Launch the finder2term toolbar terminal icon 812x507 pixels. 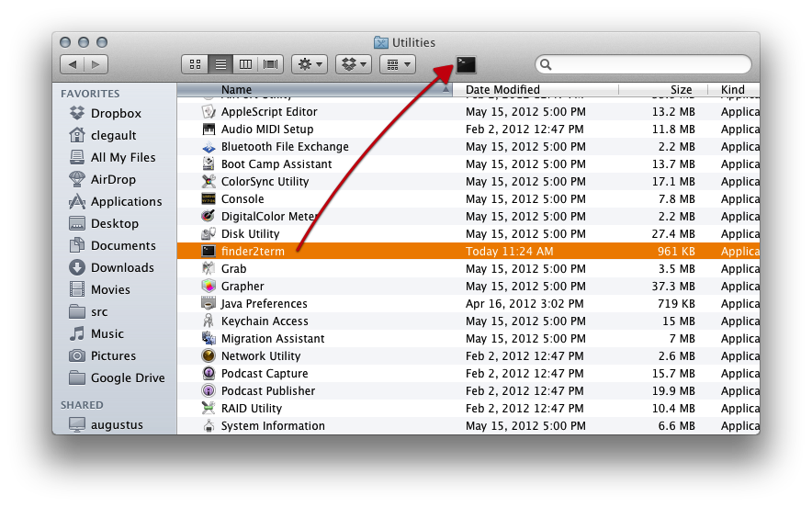(466, 64)
